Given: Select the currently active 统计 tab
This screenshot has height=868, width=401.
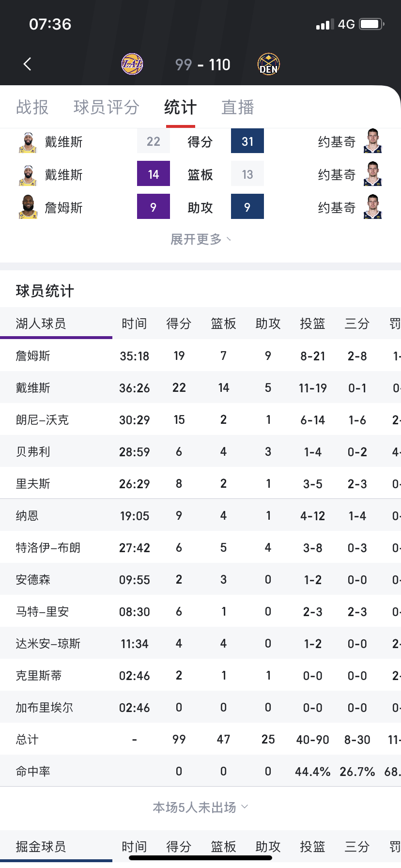Looking at the screenshot, I should [180, 107].
